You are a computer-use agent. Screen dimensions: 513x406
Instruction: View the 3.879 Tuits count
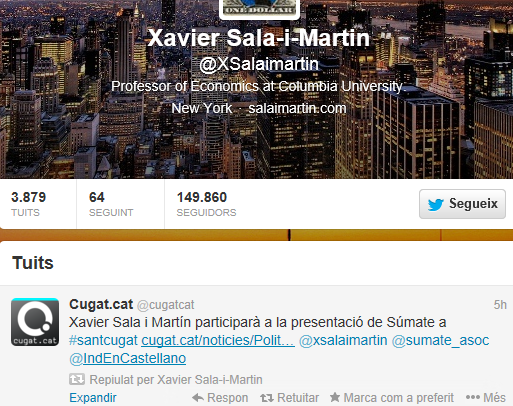coord(28,204)
